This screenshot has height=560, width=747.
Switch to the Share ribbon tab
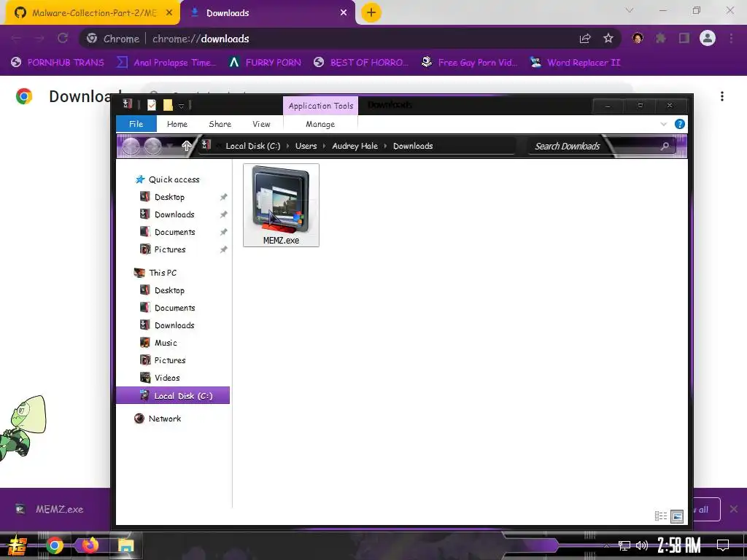click(x=220, y=124)
